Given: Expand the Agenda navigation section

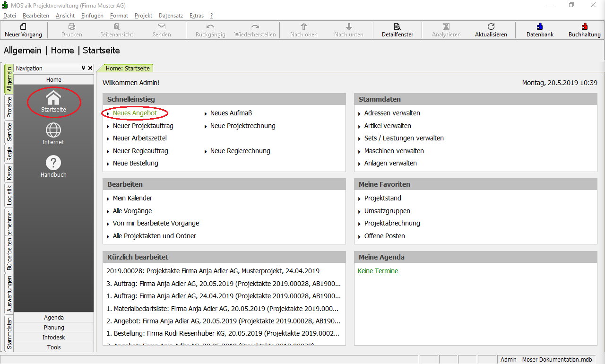Looking at the screenshot, I should 54,318.
